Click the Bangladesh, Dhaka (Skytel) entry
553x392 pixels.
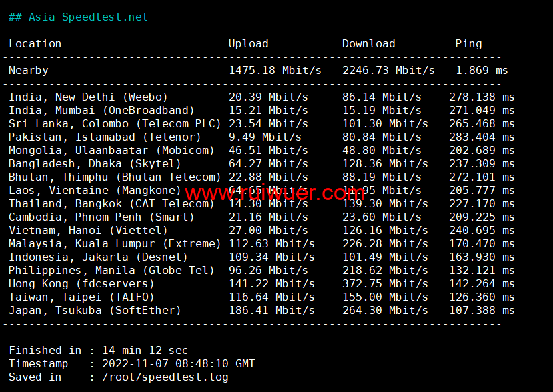95,164
